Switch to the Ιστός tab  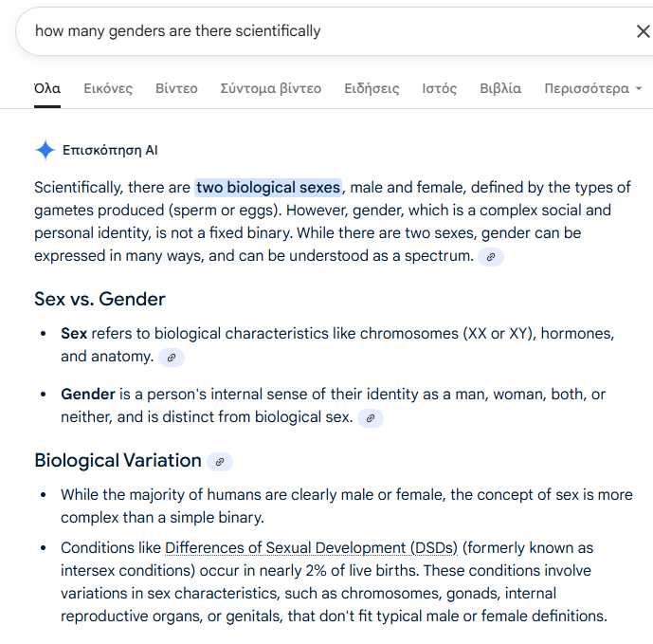coord(440,88)
